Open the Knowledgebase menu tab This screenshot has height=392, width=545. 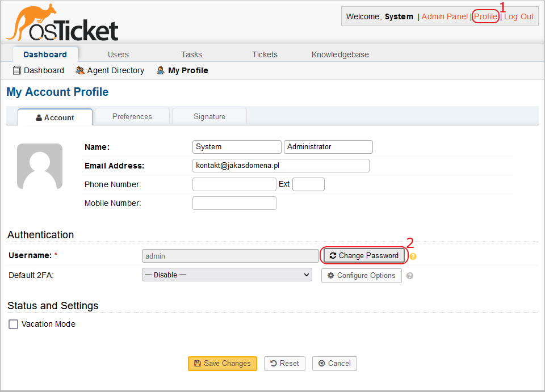[x=340, y=54]
